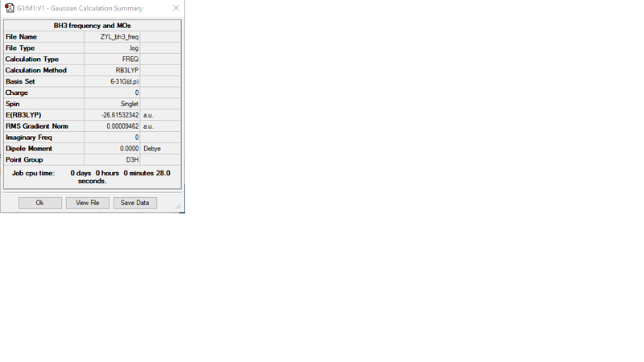Click the BH3 frequency and MOs header

tap(93, 26)
